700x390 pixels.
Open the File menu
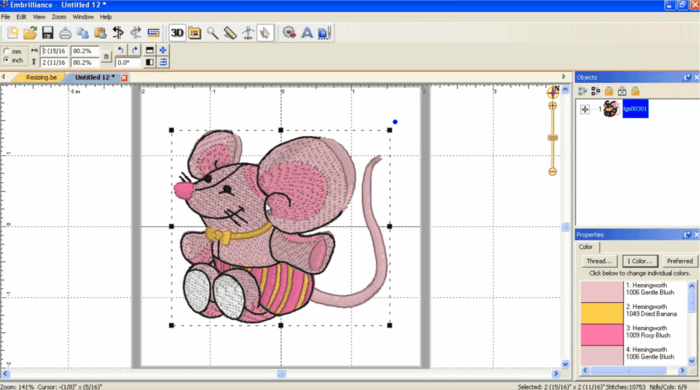(x=6, y=17)
